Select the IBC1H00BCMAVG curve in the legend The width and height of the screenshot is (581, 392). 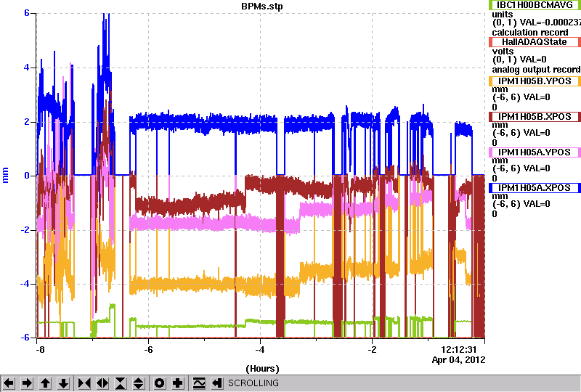tap(535, 4)
